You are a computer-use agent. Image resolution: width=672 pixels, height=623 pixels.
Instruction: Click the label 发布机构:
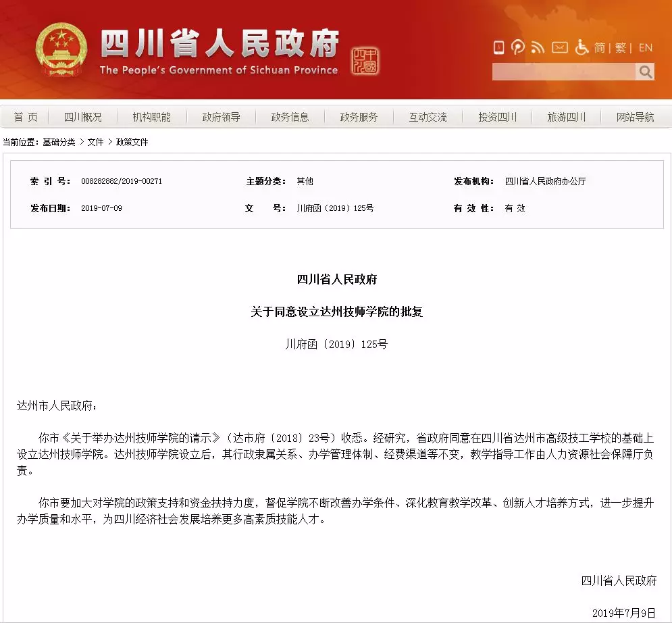point(474,181)
